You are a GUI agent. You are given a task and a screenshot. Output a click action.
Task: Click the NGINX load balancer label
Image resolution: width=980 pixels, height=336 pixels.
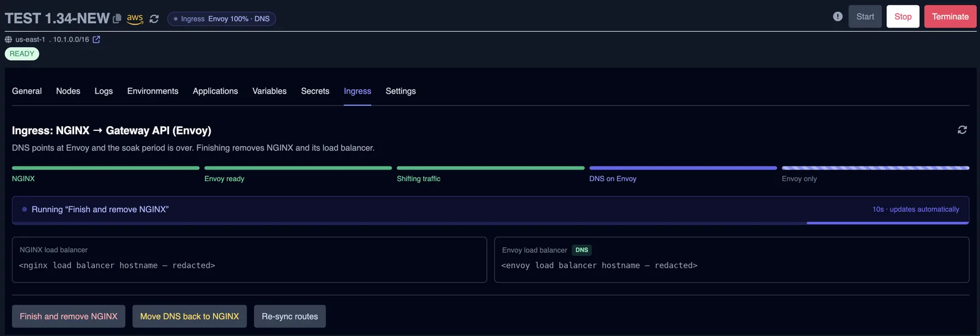53,250
